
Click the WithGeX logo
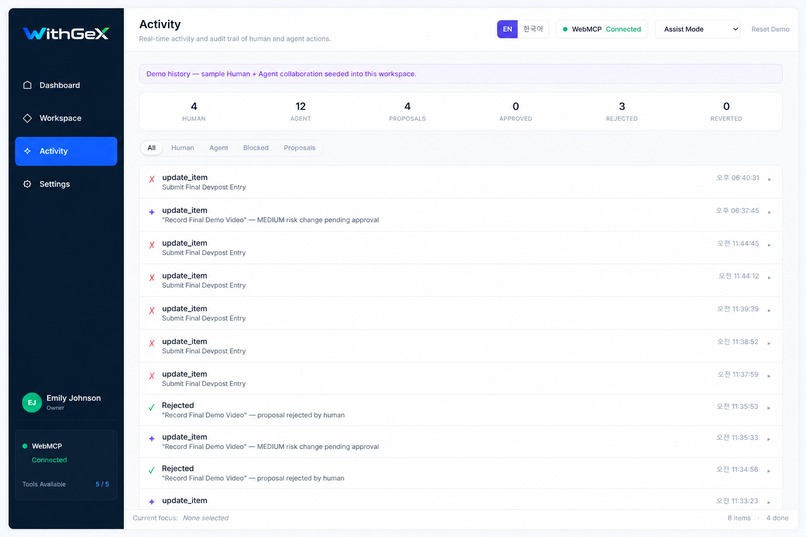[66, 33]
